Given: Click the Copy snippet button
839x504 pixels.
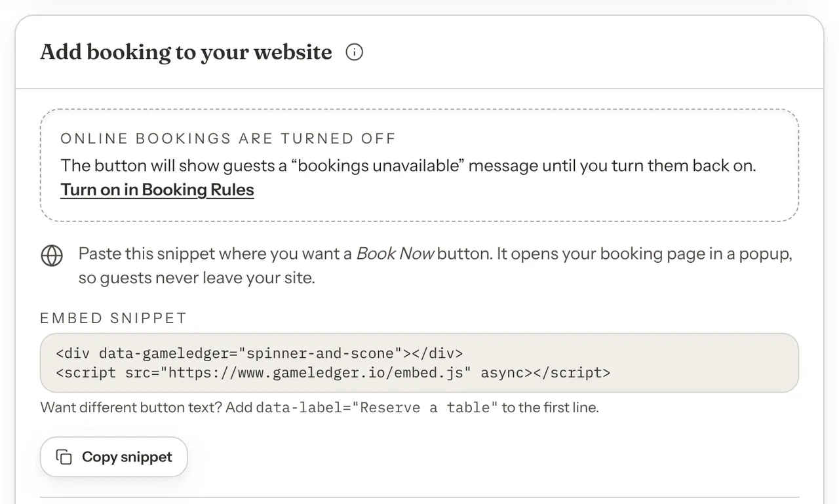Looking at the screenshot, I should tap(114, 457).
